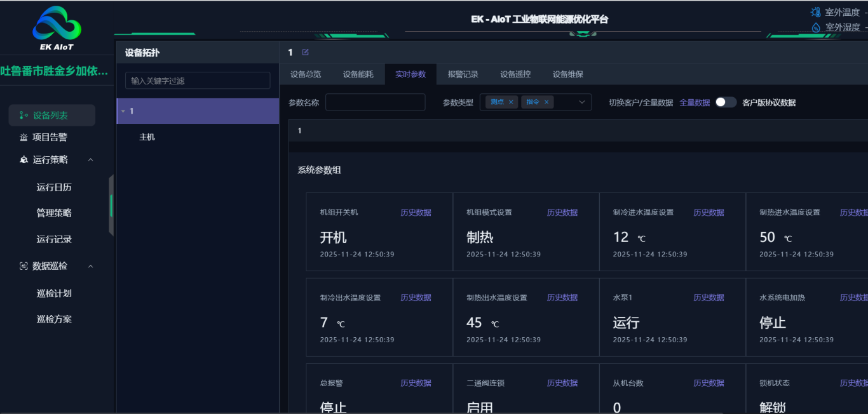Click the 输入关键字过滤 search field
This screenshot has height=414, width=868.
pos(198,81)
